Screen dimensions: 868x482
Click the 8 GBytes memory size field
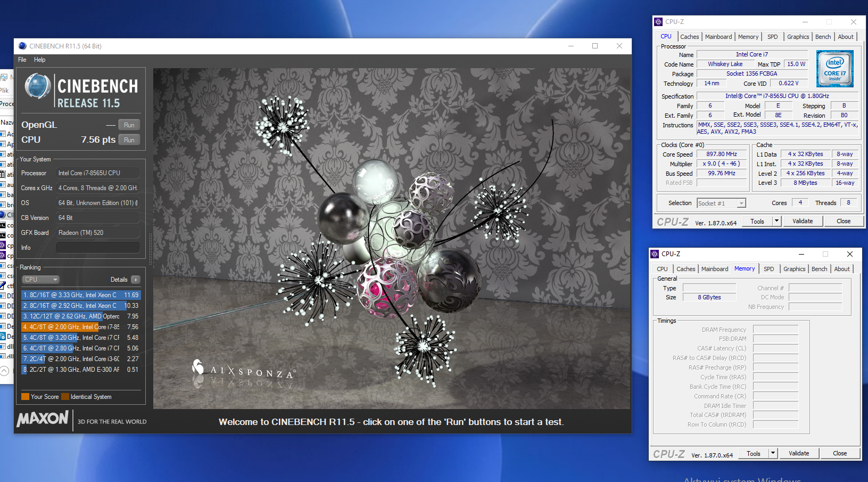click(709, 298)
